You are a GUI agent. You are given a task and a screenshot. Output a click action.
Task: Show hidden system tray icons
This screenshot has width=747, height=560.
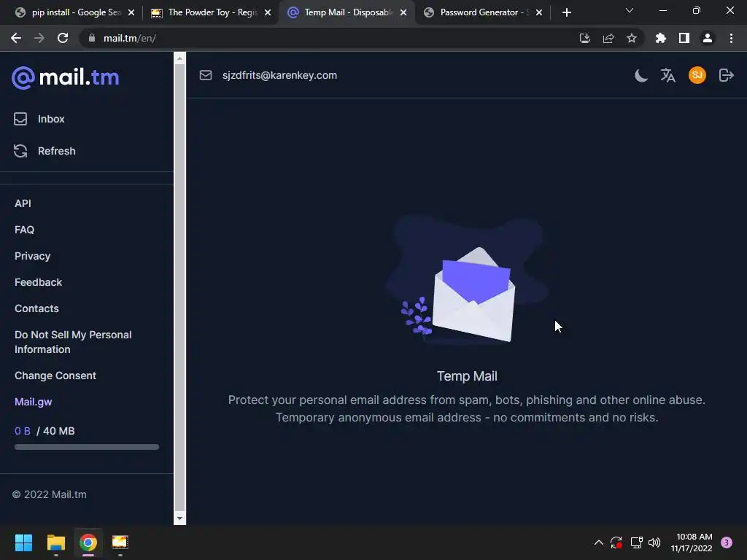click(599, 542)
